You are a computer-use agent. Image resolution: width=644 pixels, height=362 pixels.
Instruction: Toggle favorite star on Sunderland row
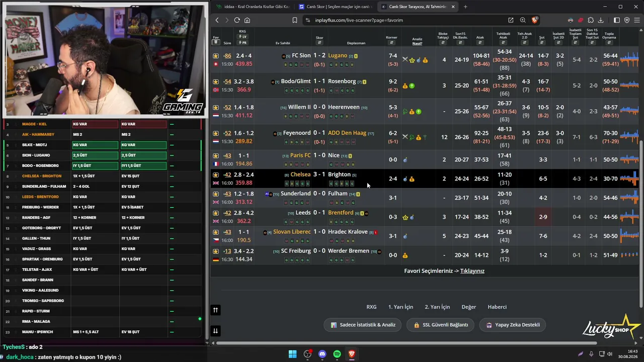tap(216, 194)
